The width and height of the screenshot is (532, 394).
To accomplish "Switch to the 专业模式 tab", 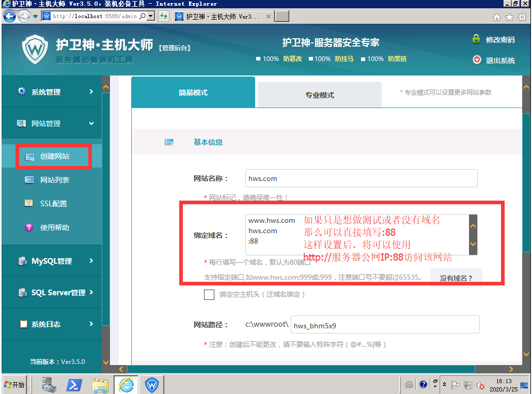I will coord(319,95).
